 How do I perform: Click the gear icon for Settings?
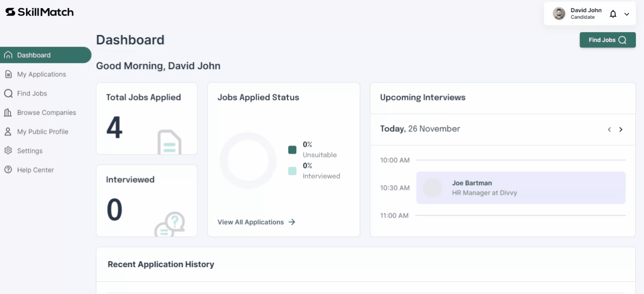pos(8,150)
